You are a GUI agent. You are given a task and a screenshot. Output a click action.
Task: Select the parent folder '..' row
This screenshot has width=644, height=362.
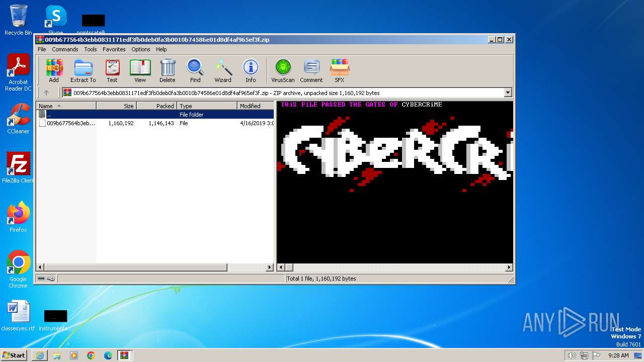click(155, 115)
